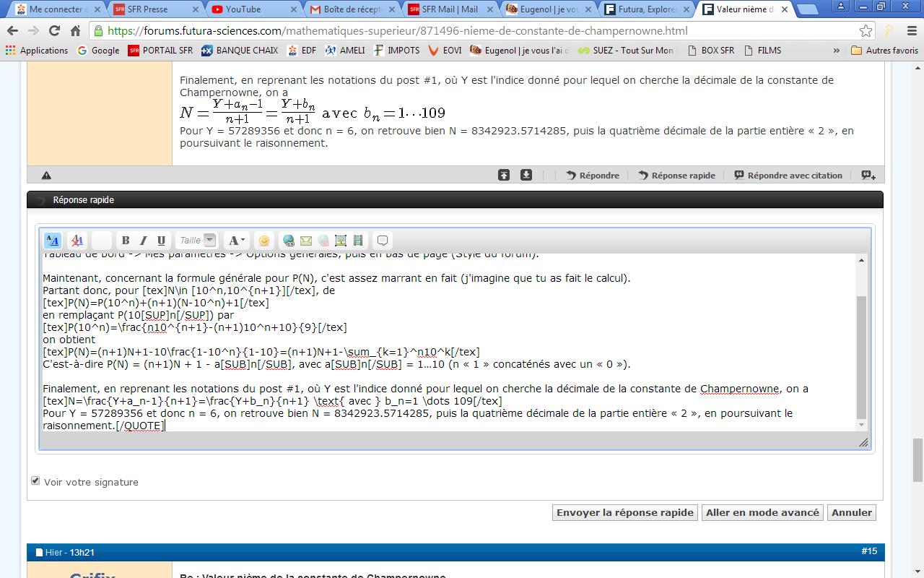Open the Autres favoris bookmarks folder
This screenshot has width=924, height=578.
[x=885, y=51]
